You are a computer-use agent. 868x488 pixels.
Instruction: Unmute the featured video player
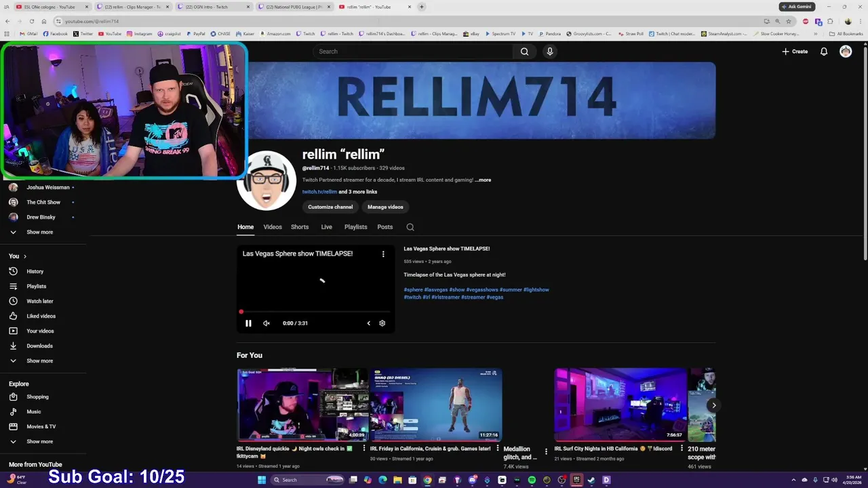267,323
